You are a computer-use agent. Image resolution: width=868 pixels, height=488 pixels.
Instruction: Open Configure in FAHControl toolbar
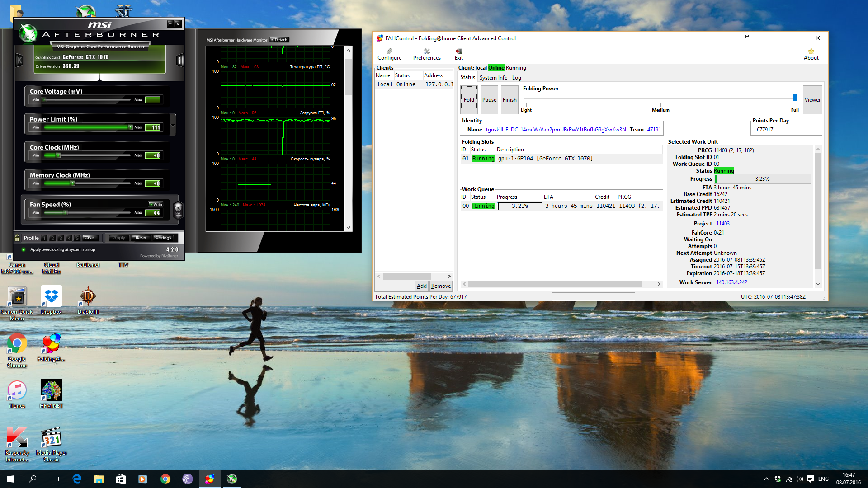[389, 54]
